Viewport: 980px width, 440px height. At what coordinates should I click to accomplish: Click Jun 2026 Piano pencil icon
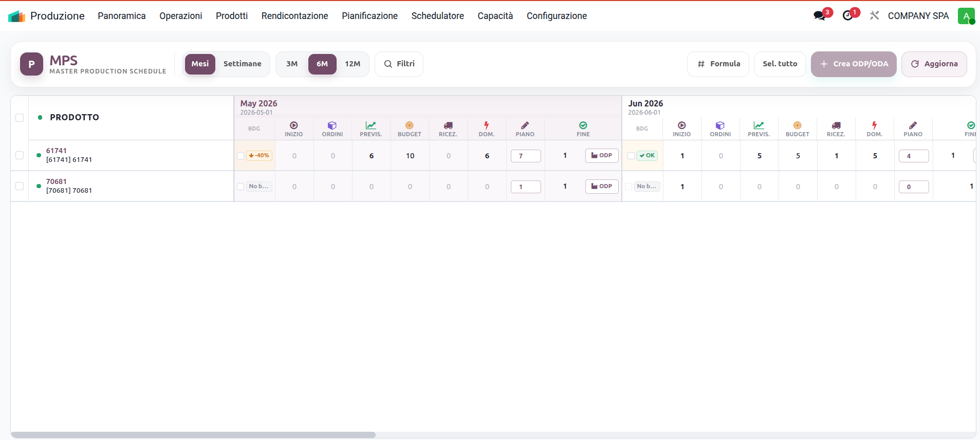coord(913,125)
